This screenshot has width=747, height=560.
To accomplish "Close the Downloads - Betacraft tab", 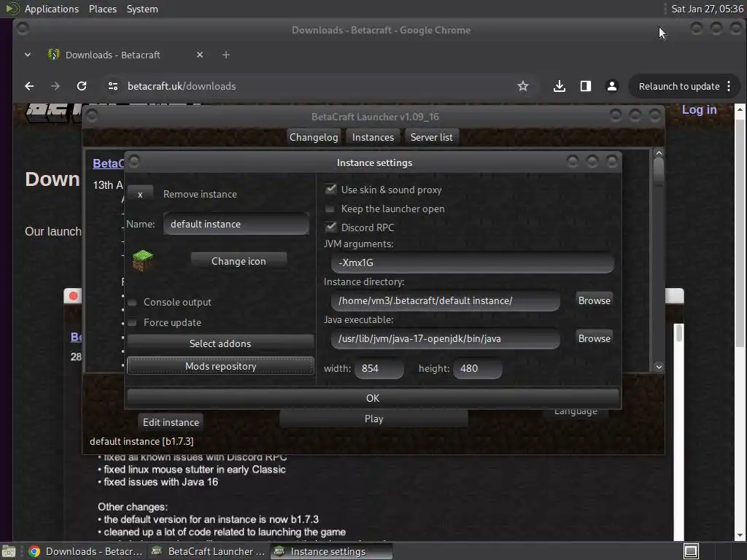I will click(x=200, y=55).
